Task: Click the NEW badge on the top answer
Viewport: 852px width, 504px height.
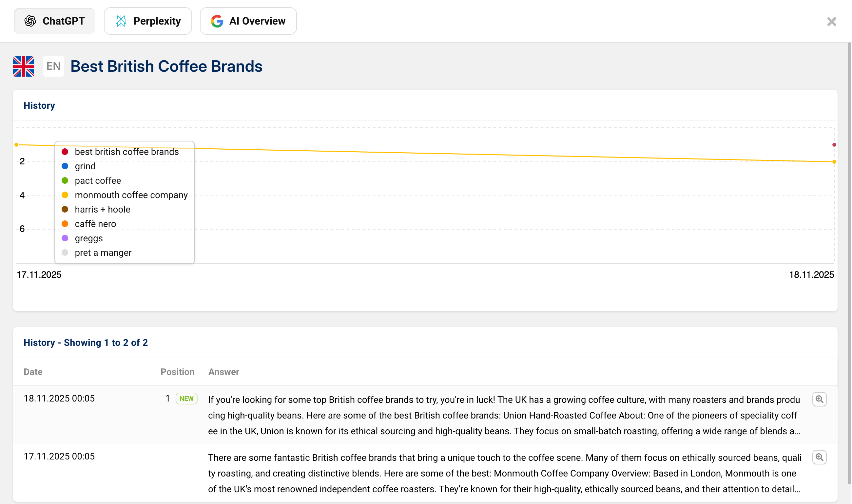Action: (186, 398)
